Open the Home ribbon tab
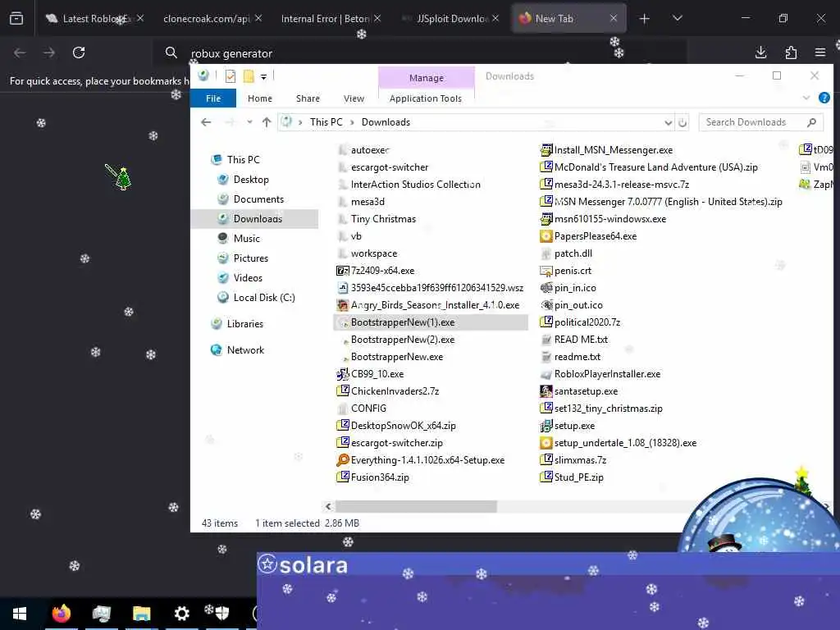Viewport: 840px width, 630px height. (x=260, y=98)
